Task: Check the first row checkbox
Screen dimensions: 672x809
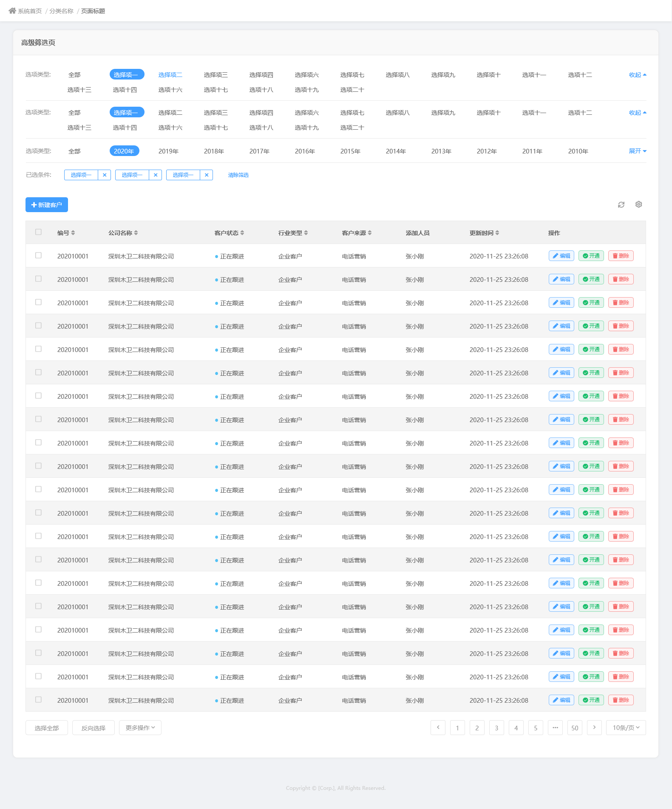Action: pos(38,255)
